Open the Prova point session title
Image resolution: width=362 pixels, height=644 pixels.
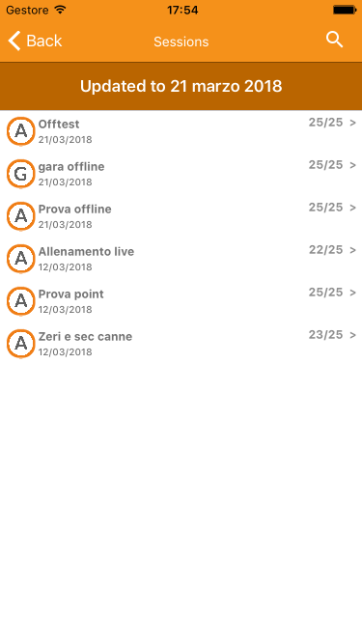pyautogui.click(x=71, y=294)
